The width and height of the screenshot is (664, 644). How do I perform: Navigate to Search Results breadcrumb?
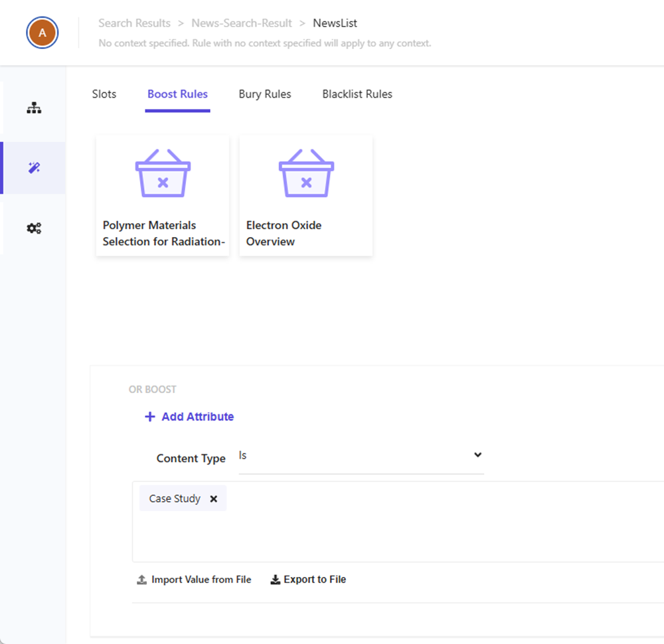135,23
